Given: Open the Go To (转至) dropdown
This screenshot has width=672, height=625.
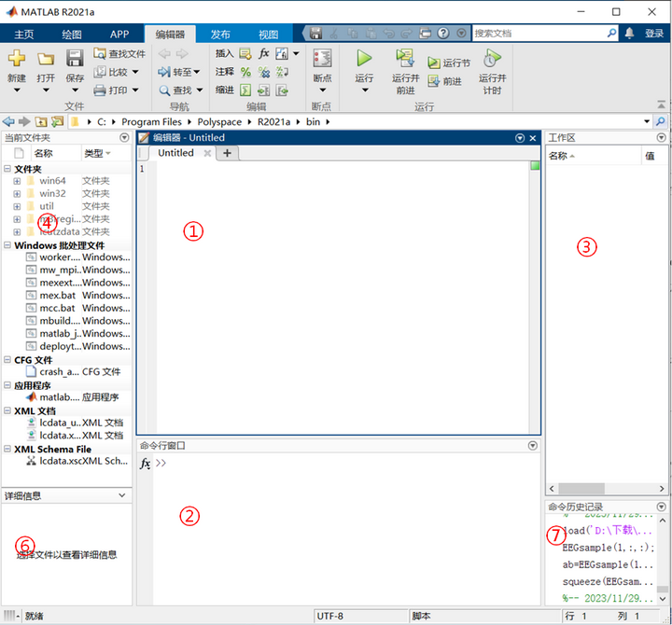Looking at the screenshot, I should (x=197, y=72).
